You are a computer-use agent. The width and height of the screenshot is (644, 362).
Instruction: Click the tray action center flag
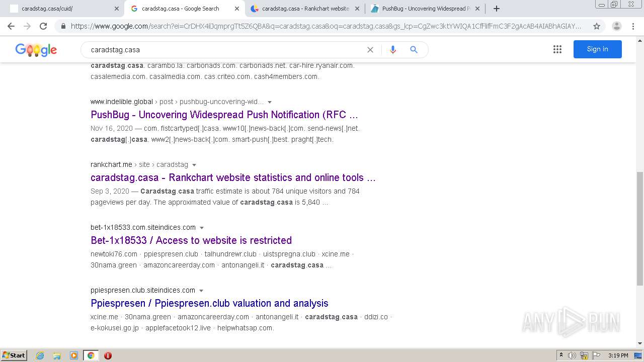(596, 355)
